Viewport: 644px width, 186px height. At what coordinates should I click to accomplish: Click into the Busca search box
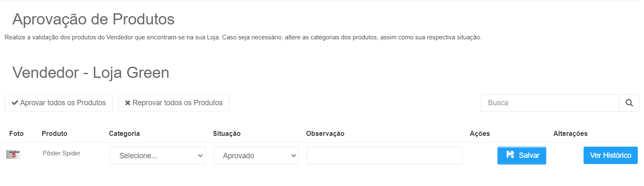[x=550, y=103]
